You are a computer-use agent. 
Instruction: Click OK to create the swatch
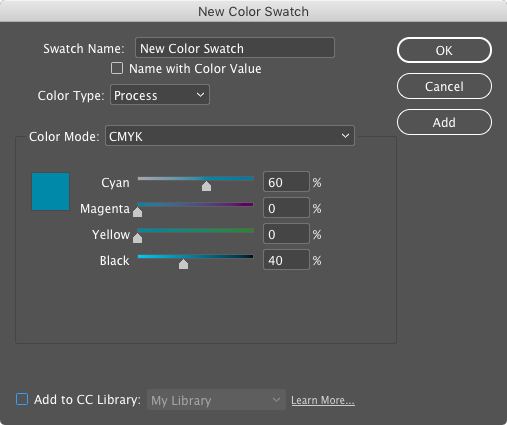click(444, 50)
